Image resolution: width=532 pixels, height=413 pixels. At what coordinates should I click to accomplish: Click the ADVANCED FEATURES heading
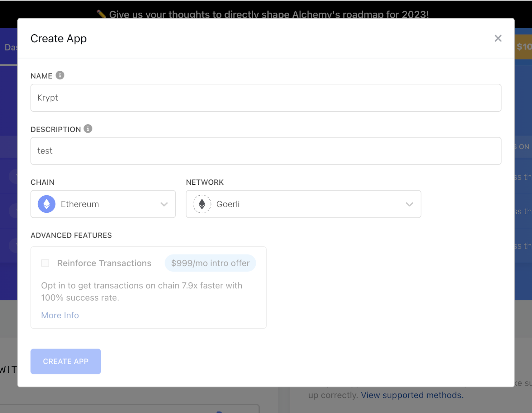click(x=71, y=235)
